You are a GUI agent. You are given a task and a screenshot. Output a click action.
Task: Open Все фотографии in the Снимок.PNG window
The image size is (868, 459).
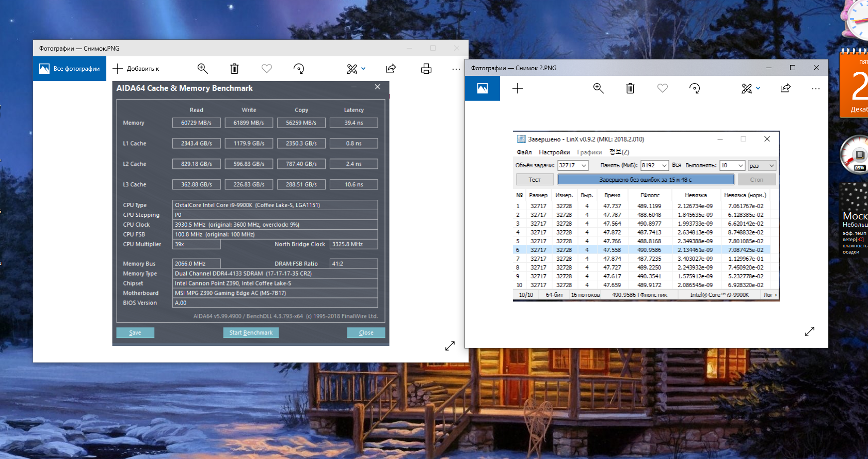70,69
